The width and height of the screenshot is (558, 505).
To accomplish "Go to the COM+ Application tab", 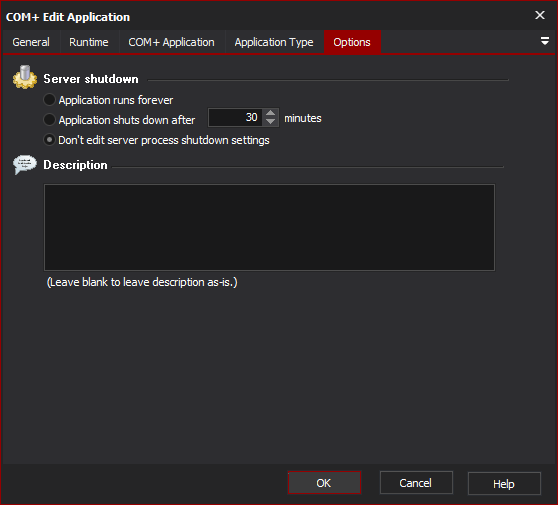I will 171,42.
